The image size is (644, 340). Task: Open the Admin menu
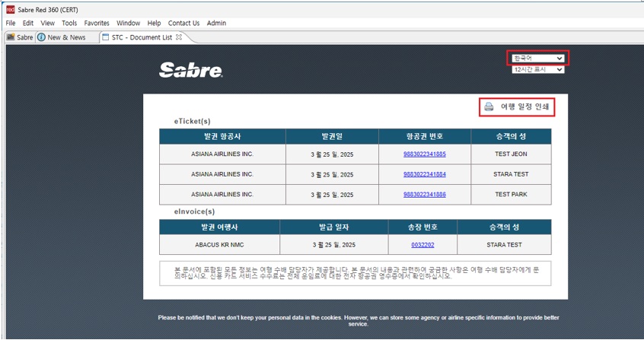coord(216,23)
